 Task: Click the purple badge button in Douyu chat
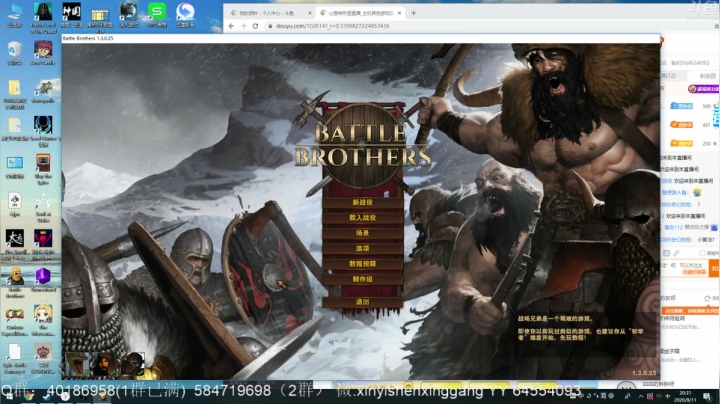click(703, 89)
